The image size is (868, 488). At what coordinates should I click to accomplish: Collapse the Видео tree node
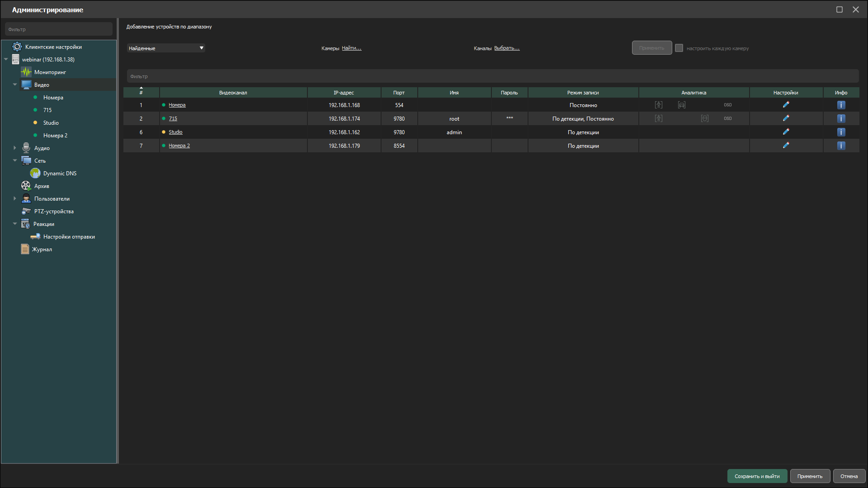[15, 84]
